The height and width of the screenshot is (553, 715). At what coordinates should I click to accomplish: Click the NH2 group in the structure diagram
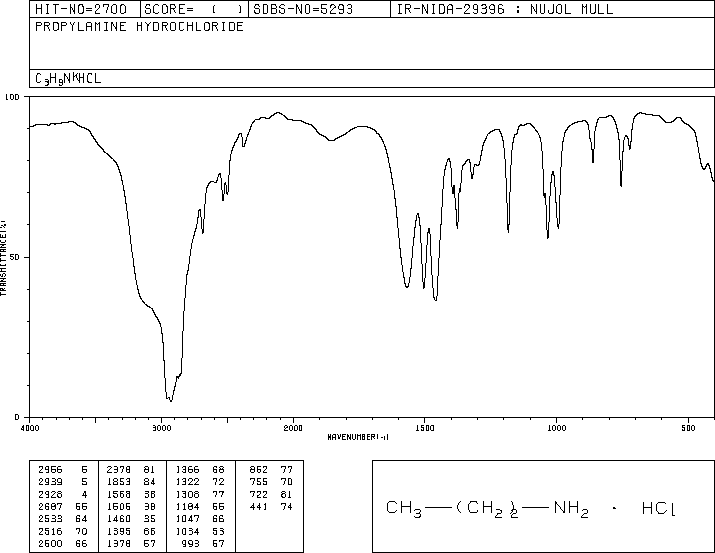[x=571, y=509]
